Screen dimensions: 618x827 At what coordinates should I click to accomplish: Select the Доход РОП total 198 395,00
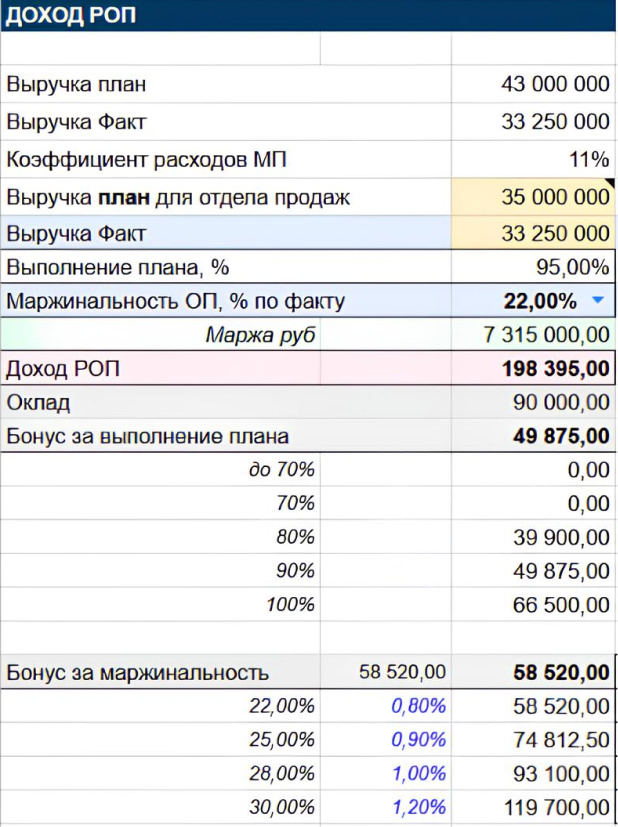pos(555,369)
